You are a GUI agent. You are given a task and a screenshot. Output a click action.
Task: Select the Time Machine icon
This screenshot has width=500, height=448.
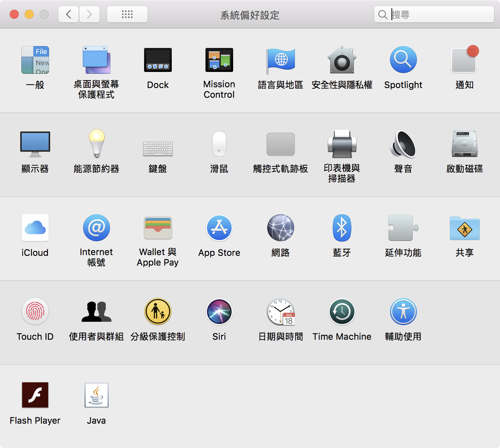(x=342, y=312)
